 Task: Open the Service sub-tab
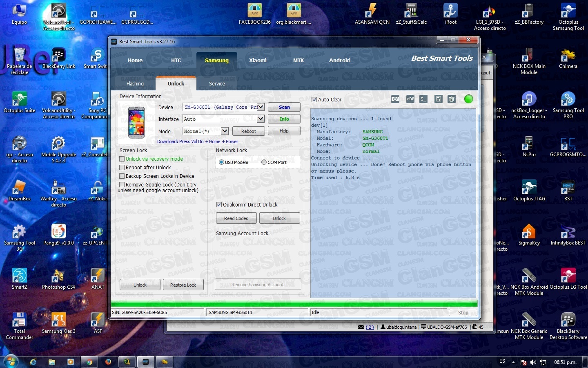(x=217, y=83)
